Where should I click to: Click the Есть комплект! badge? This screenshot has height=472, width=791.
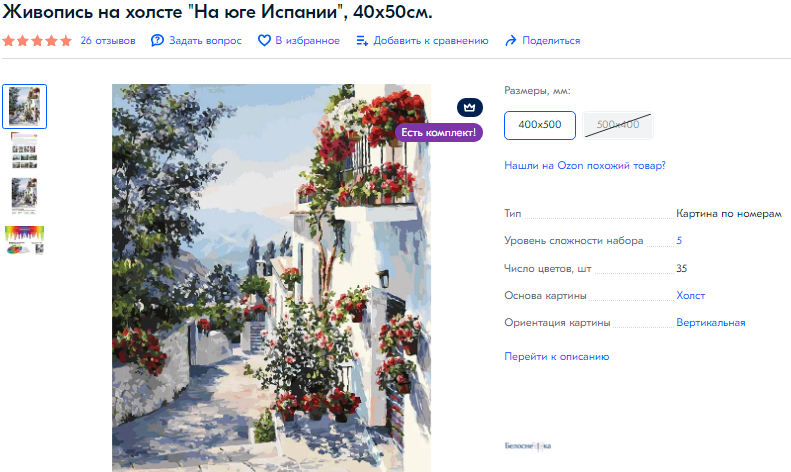(438, 133)
